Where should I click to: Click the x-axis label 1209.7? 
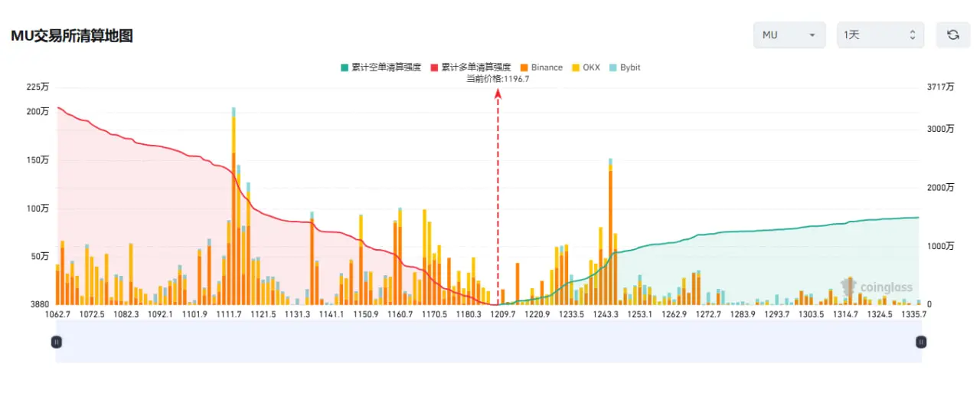(x=503, y=314)
